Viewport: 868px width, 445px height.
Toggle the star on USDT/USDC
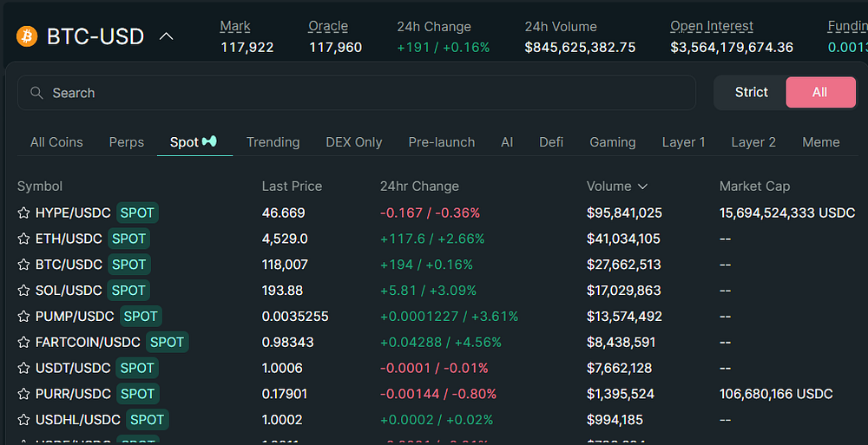[x=23, y=368]
